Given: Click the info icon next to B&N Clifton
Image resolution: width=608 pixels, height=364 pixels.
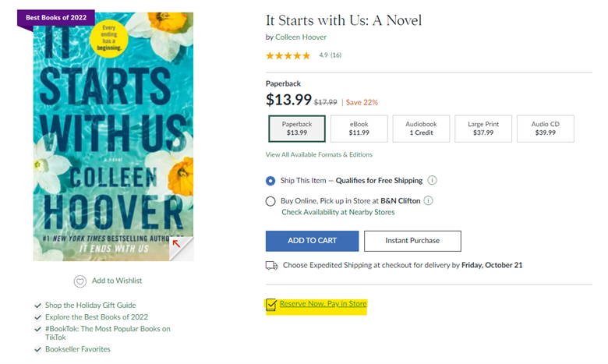Looking at the screenshot, I should click(x=428, y=200).
